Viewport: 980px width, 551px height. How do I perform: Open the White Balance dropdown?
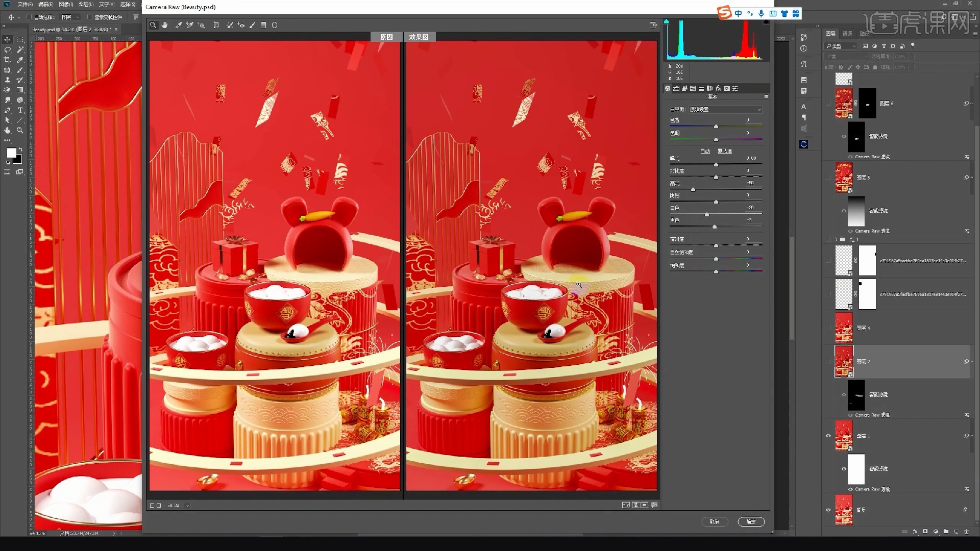coord(725,109)
